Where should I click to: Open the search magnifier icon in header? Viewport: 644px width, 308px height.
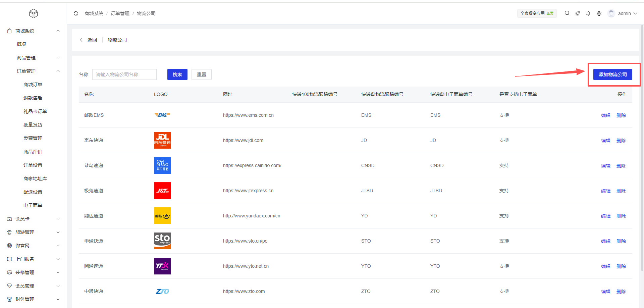[567, 13]
